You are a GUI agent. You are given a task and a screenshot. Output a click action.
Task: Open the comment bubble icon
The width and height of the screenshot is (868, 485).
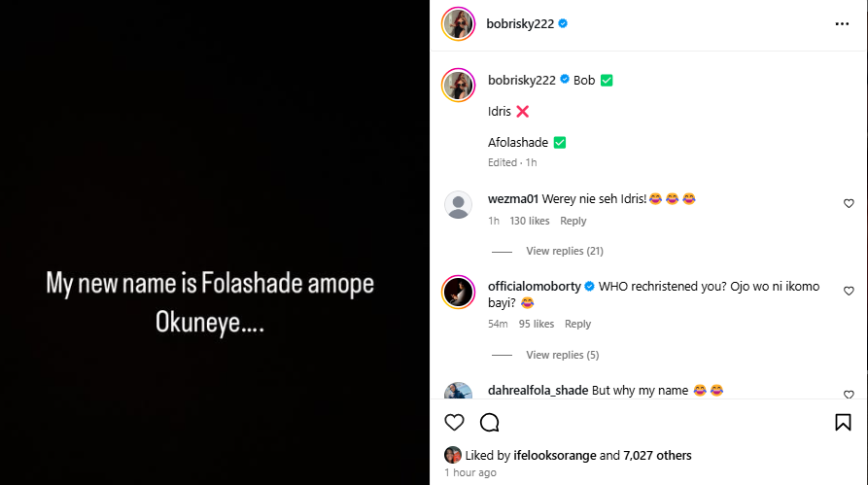(490, 422)
